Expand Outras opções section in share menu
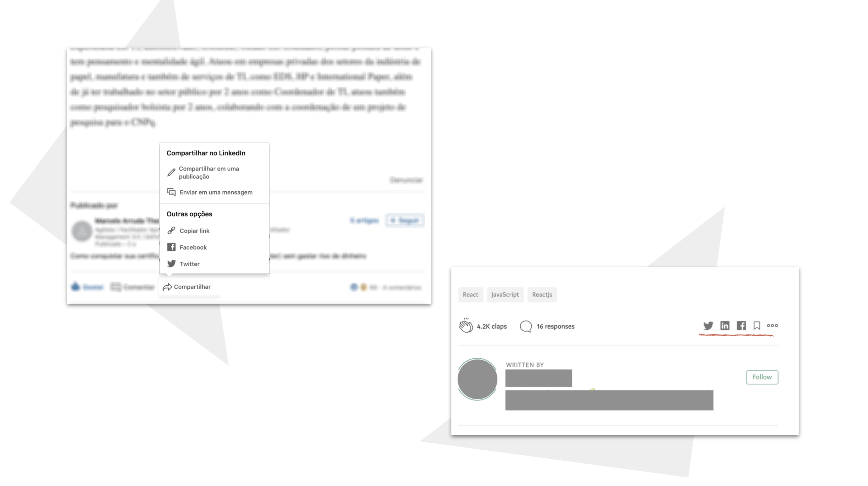 pyautogui.click(x=189, y=214)
